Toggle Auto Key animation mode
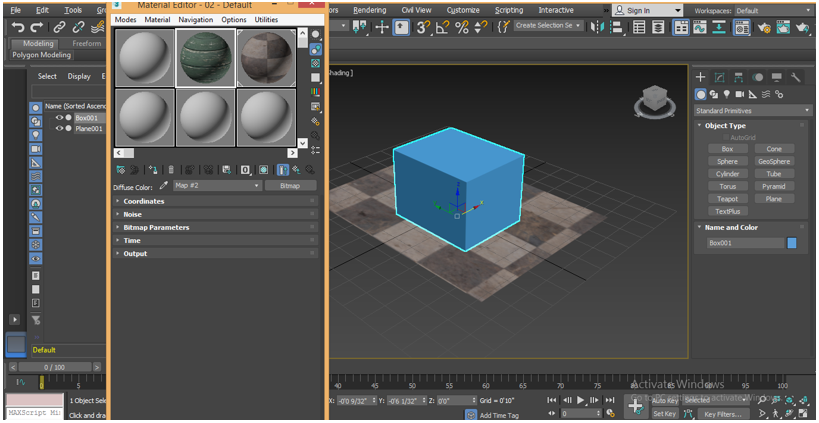 point(665,400)
